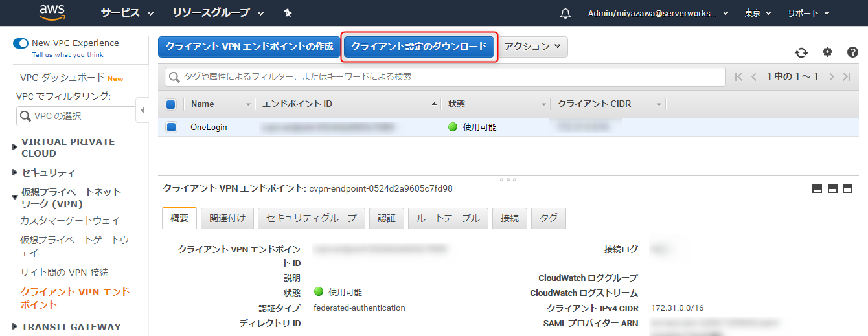Switch to the ルートテーブル tab
The width and height of the screenshot is (868, 336).
click(x=448, y=218)
